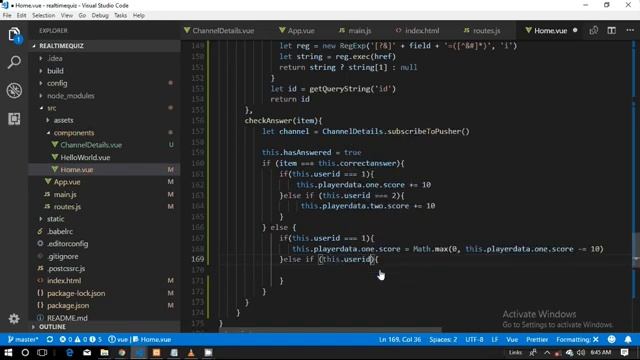Open changes icon in editor toolbar

(594, 31)
